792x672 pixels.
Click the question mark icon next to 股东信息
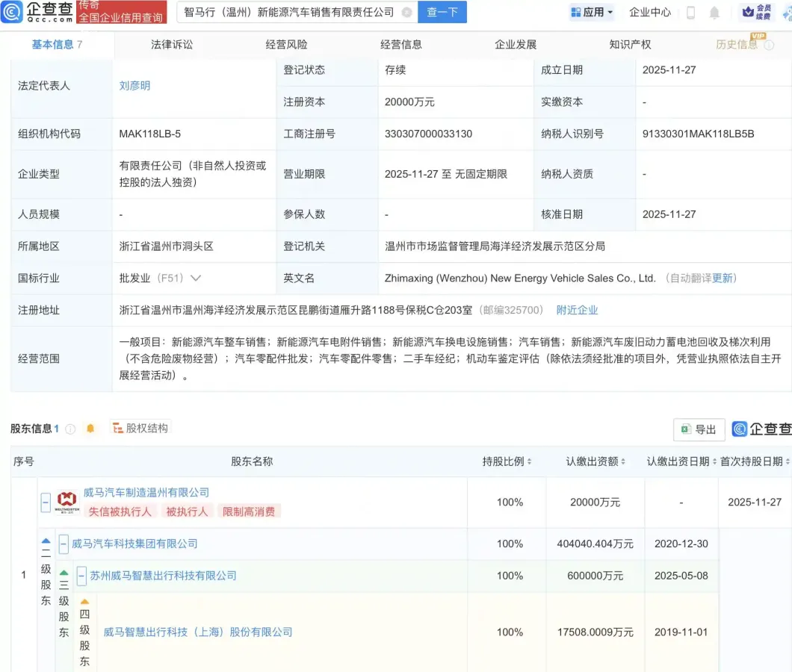tap(69, 428)
